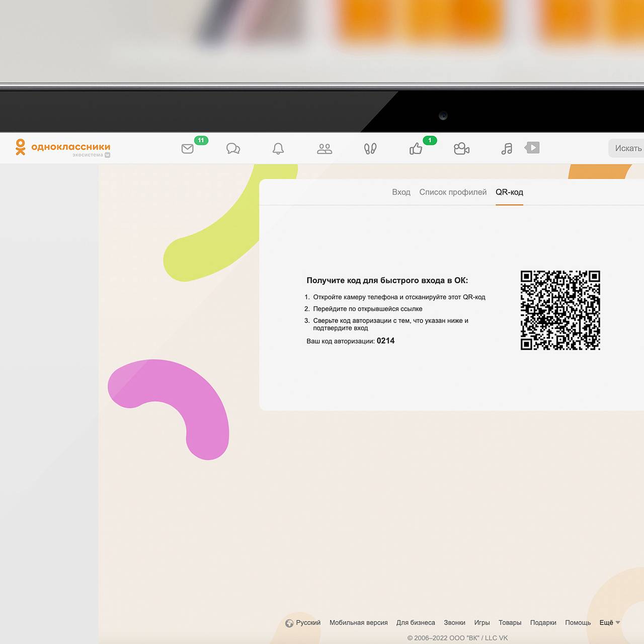Screen dimensions: 644x644
Task: Open the guests footprints icon
Action: 370,148
